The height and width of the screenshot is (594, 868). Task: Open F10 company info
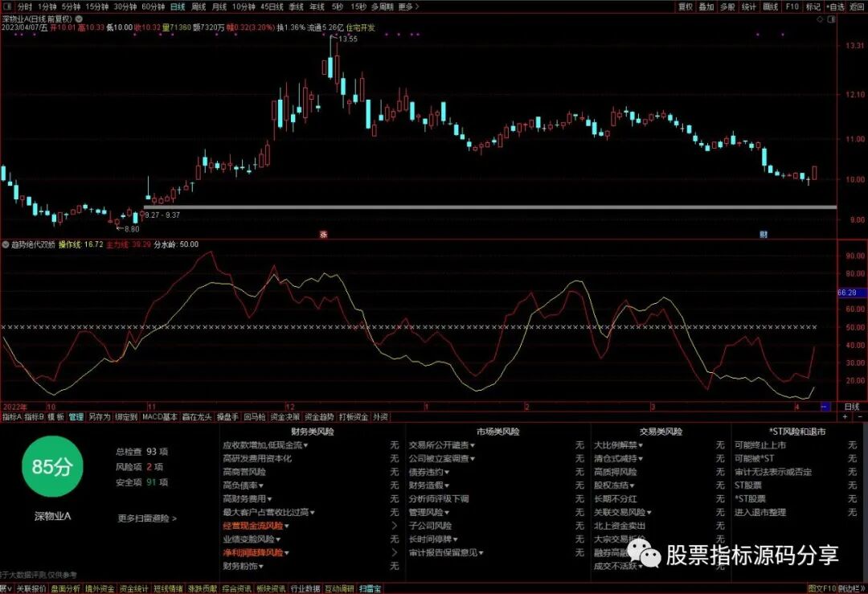point(792,6)
